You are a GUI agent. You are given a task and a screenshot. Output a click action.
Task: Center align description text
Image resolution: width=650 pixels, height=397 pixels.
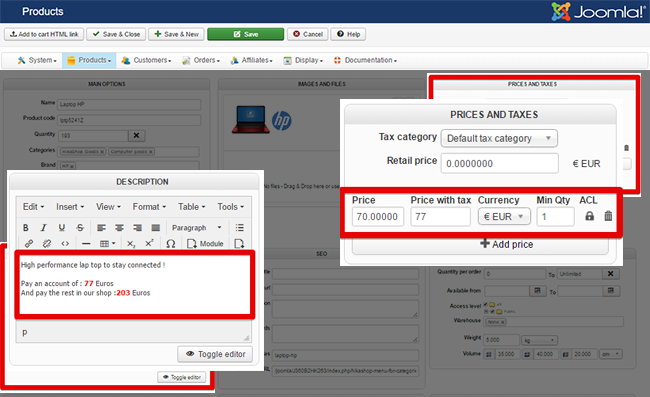tap(119, 228)
